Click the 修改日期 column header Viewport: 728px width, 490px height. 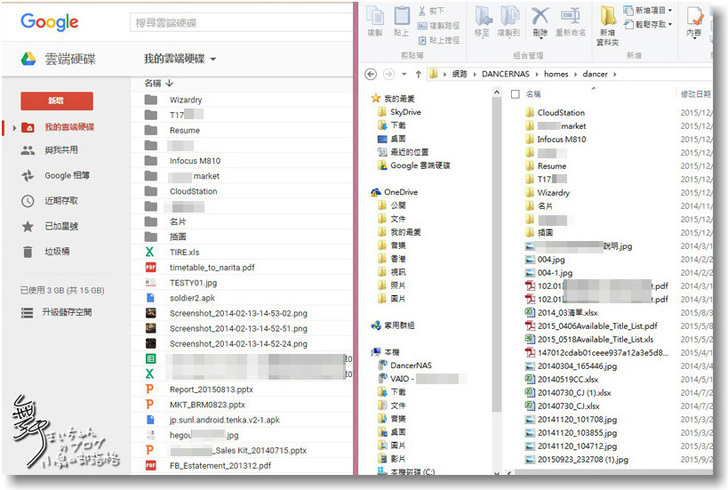click(x=696, y=94)
